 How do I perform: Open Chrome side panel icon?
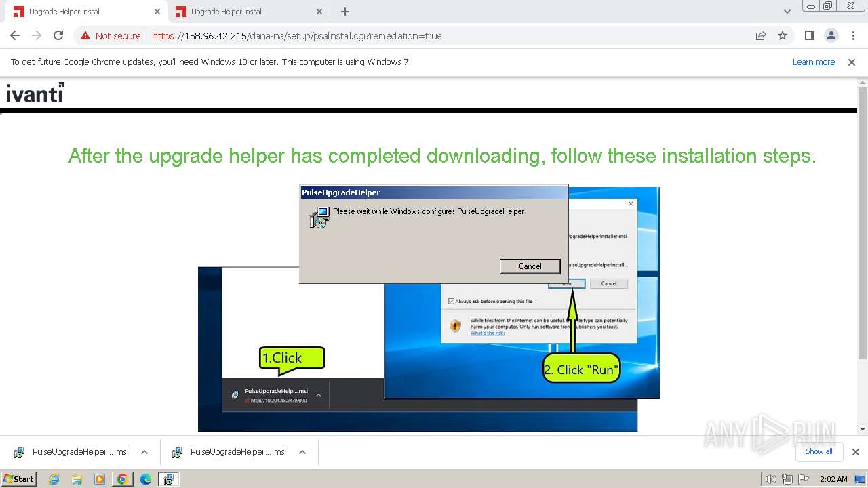tap(809, 35)
